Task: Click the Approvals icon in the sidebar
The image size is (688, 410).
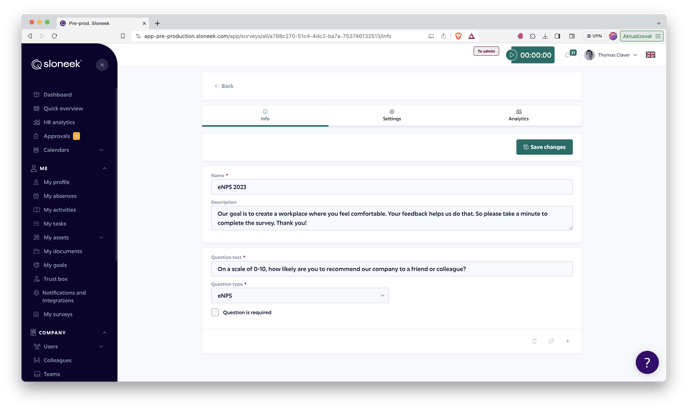Action: click(x=36, y=136)
